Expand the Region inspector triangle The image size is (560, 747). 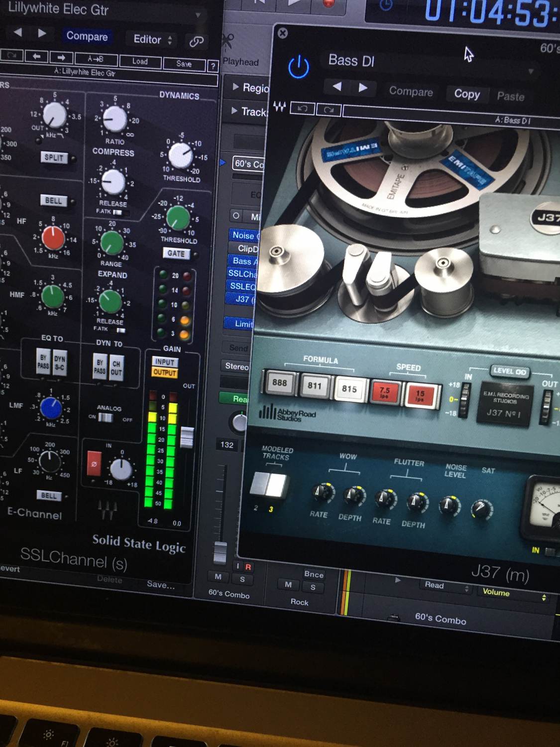click(235, 87)
